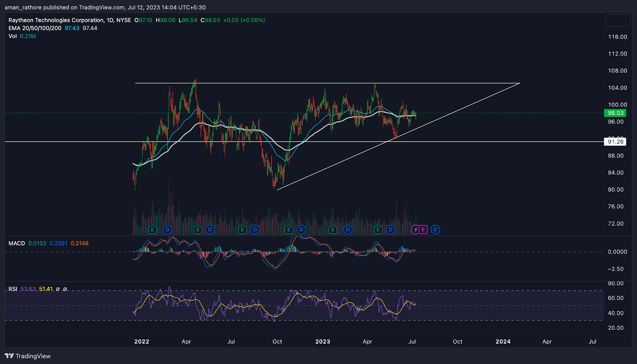This screenshot has height=364, width=637.
Task: Click the 72.00 price axis label
Action: (x=616, y=224)
